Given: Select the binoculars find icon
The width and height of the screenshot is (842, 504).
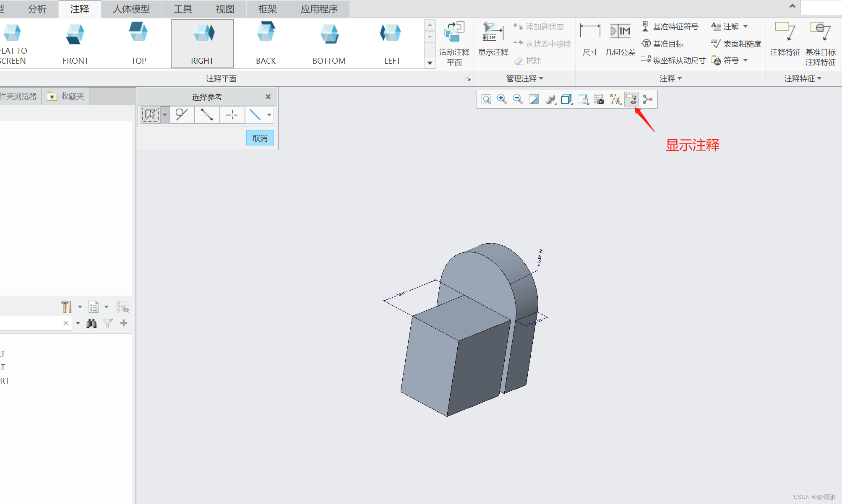Looking at the screenshot, I should (x=91, y=323).
